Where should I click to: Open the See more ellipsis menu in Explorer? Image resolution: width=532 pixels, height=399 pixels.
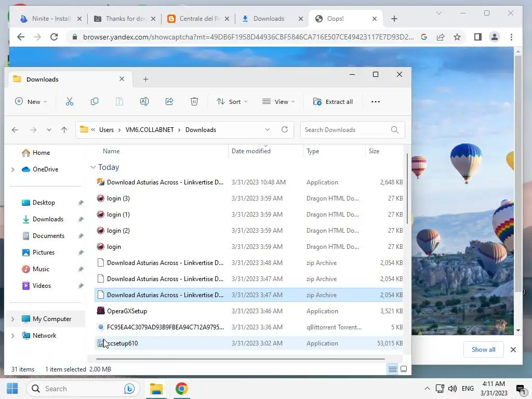click(x=375, y=102)
